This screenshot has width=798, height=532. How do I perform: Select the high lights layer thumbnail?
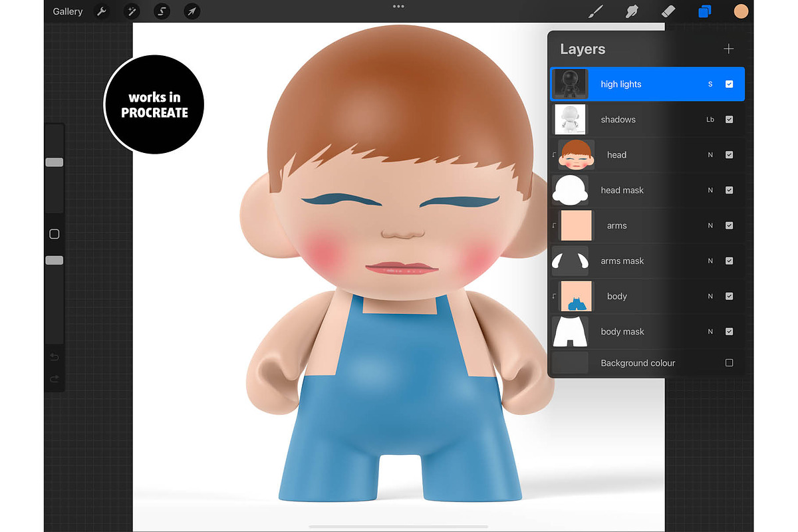(570, 84)
